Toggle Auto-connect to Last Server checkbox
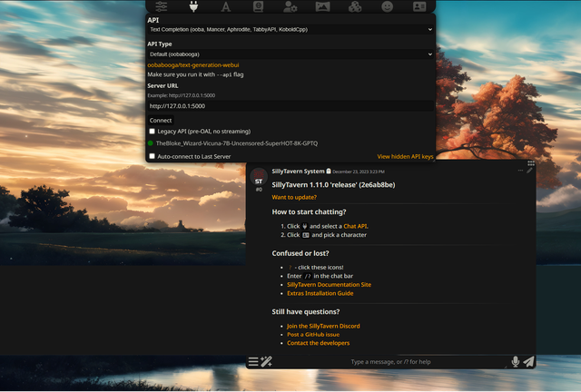This screenshot has height=392, width=581. (x=152, y=156)
